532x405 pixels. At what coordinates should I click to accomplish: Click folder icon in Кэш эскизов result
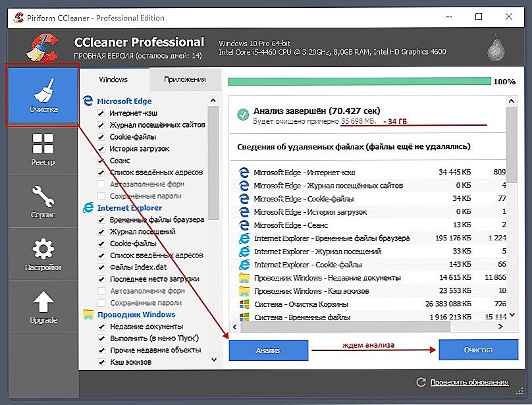click(244, 291)
